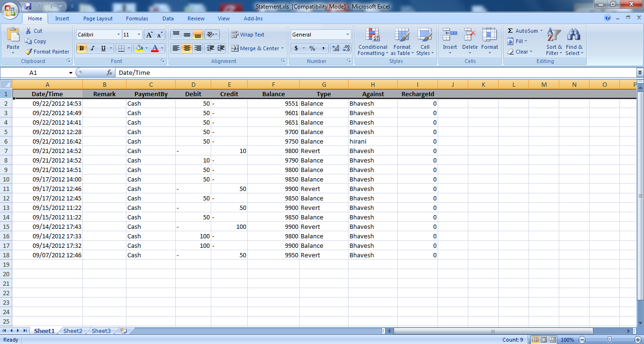Select column header F
644x344 pixels.
[x=273, y=84]
